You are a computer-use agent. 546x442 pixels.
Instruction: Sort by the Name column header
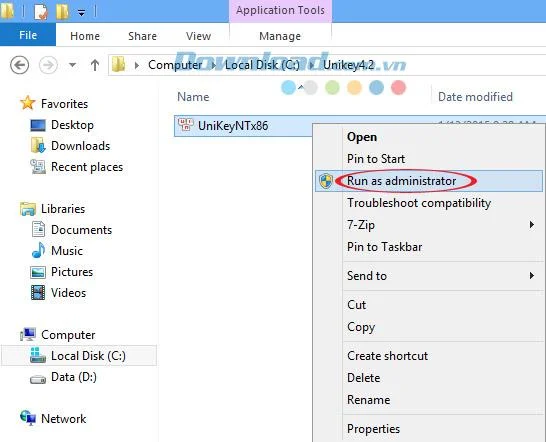point(193,97)
